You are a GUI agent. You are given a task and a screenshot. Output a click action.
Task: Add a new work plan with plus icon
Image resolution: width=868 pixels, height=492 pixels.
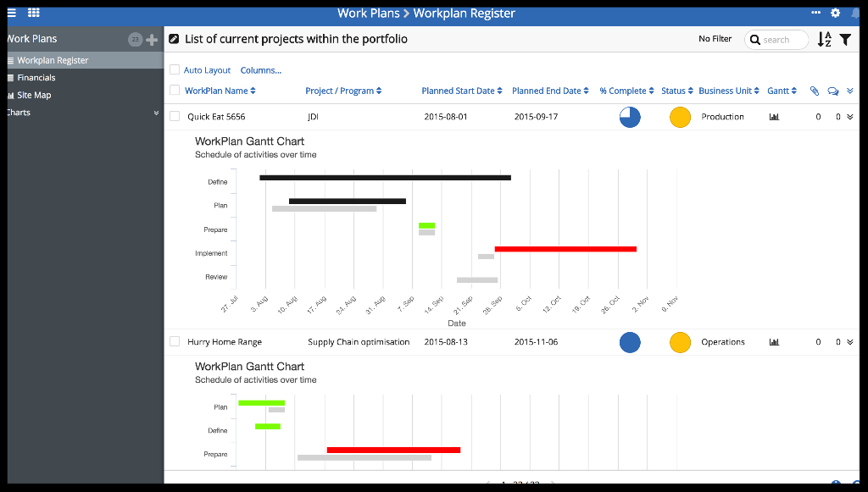(152, 39)
